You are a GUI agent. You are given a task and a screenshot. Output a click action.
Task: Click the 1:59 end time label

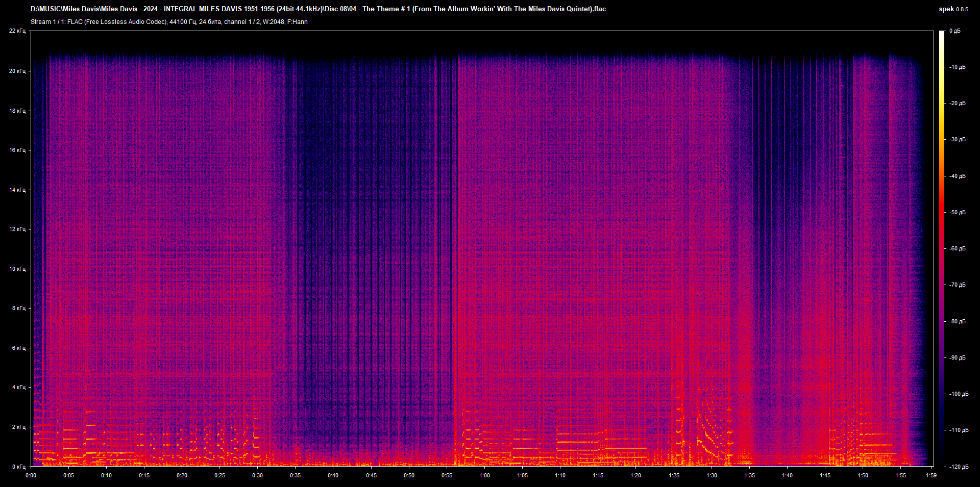932,475
